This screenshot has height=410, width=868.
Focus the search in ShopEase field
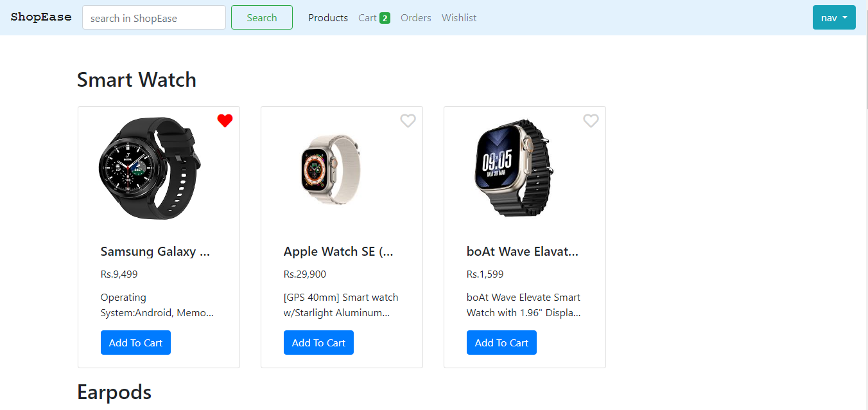tap(154, 17)
